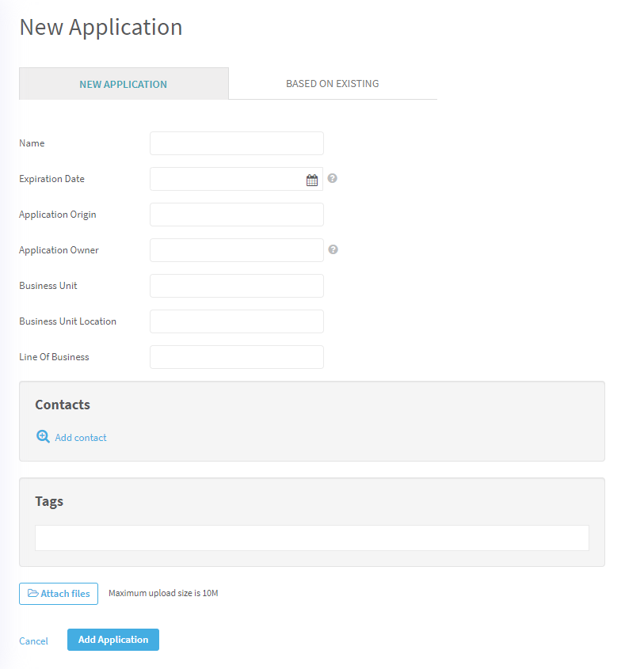Focus the Business Unit field
This screenshot has height=669, width=644.
click(236, 286)
